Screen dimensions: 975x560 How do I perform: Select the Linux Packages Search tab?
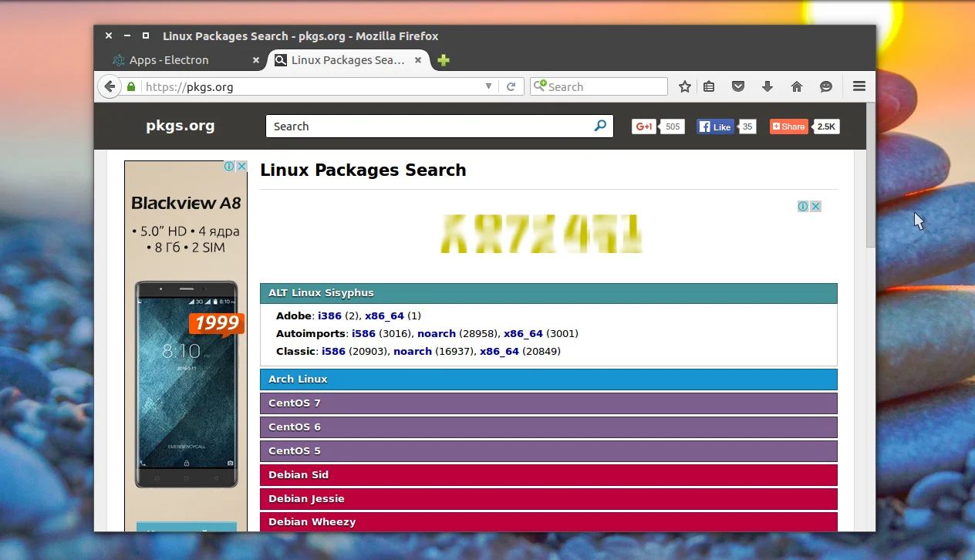[x=349, y=60]
